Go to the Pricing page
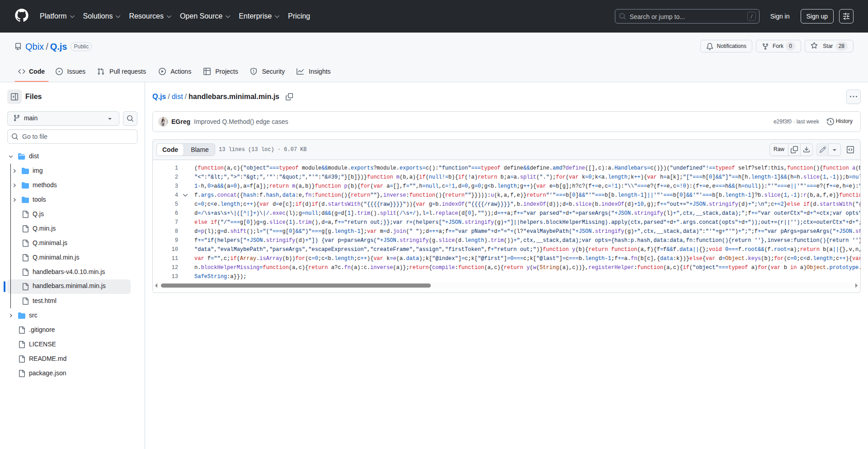Image resolution: width=868 pixels, height=449 pixels. pos(299,16)
